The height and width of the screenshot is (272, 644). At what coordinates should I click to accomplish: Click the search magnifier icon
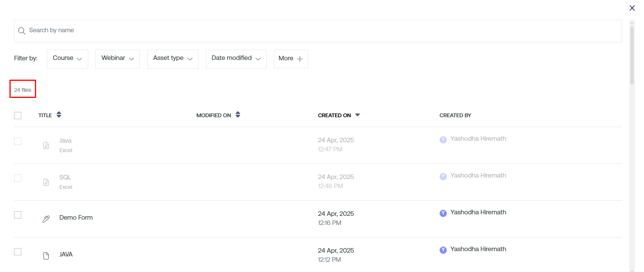point(22,31)
